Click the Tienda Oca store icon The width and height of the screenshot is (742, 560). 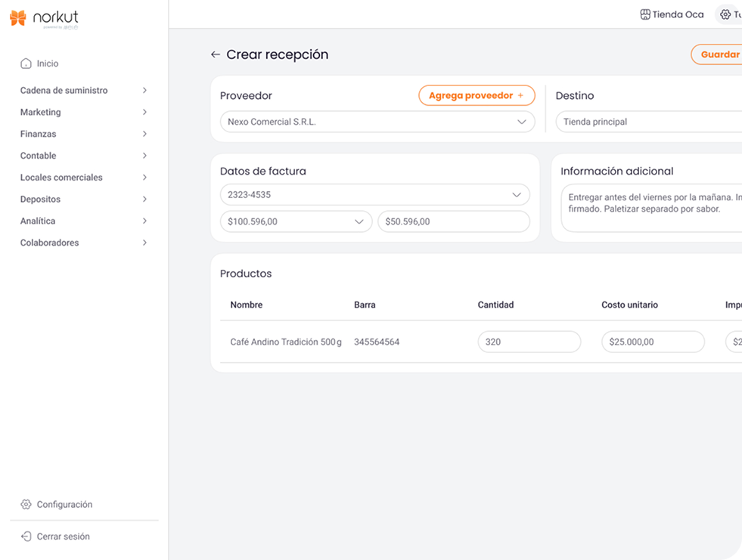point(645,14)
